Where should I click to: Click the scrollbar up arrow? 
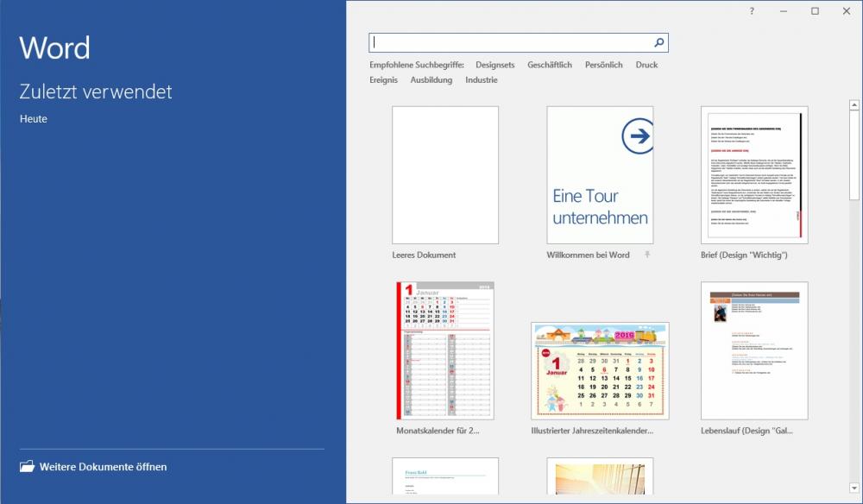pyautogui.click(x=854, y=104)
